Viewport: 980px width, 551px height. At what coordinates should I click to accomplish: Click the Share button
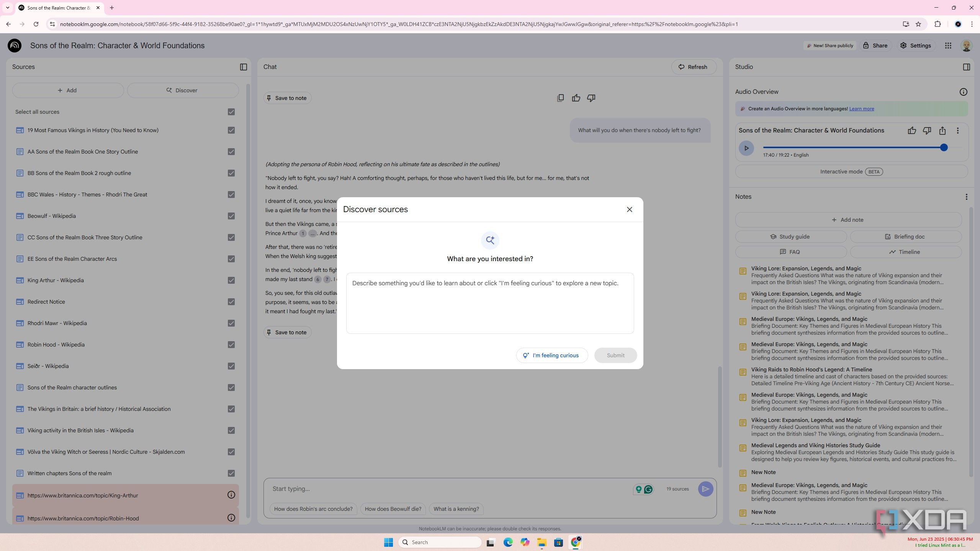875,46
